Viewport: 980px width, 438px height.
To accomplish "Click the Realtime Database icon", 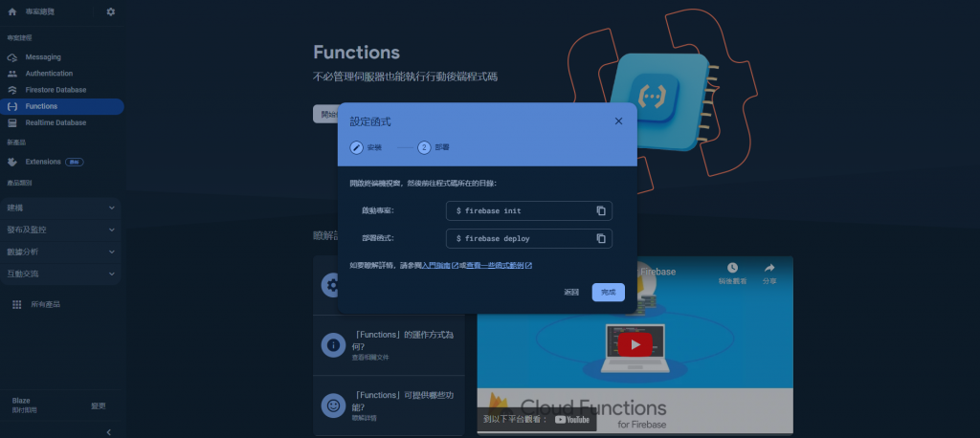I will pos(11,123).
